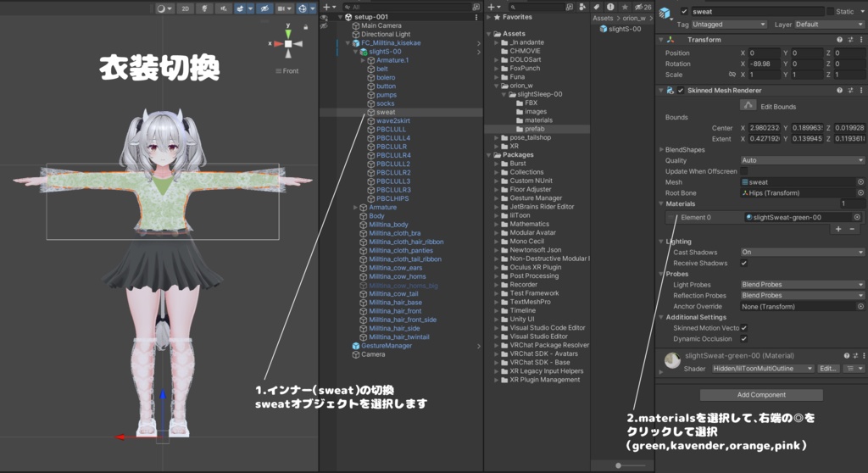The image size is (868, 473).
Task: Click Add Component button
Action: (761, 395)
